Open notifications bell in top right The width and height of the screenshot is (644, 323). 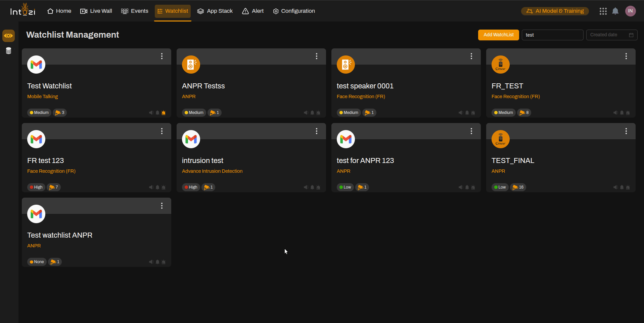pyautogui.click(x=615, y=11)
